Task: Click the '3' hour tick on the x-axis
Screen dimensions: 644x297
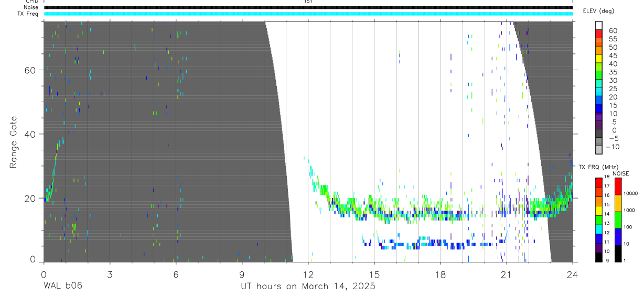Action: coord(110,273)
